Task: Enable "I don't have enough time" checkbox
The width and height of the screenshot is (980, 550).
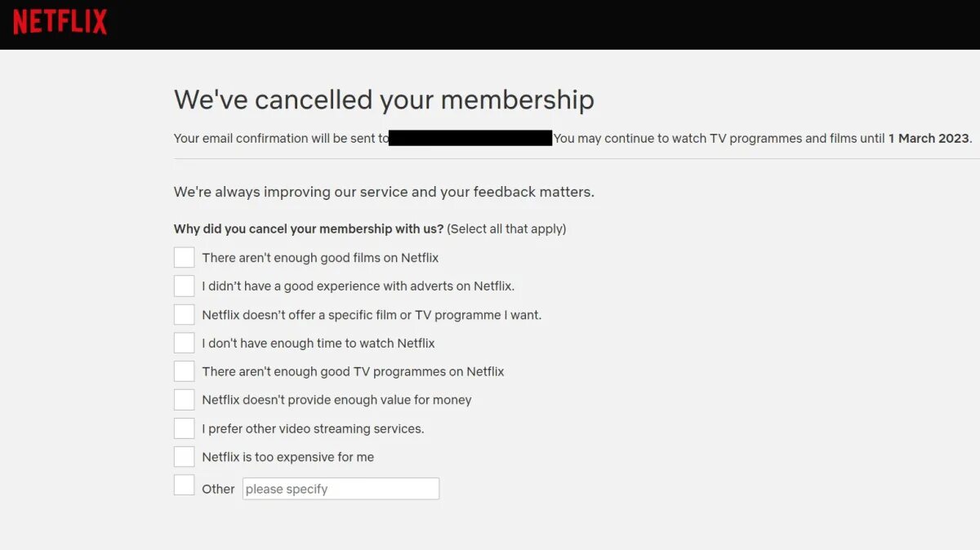Action: click(x=185, y=343)
